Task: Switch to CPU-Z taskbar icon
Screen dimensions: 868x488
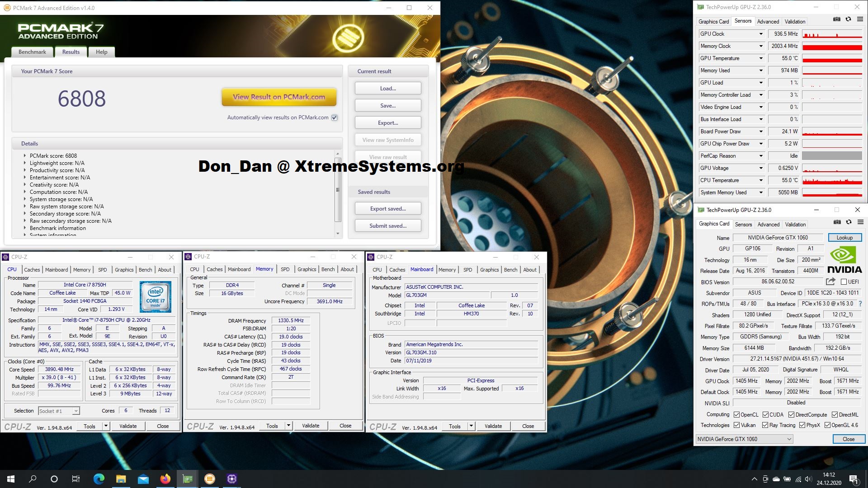Action: tap(231, 479)
